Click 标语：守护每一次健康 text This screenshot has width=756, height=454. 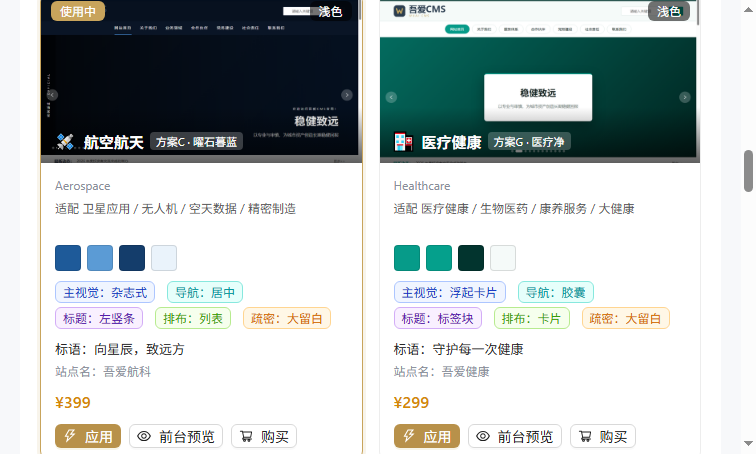click(x=459, y=349)
